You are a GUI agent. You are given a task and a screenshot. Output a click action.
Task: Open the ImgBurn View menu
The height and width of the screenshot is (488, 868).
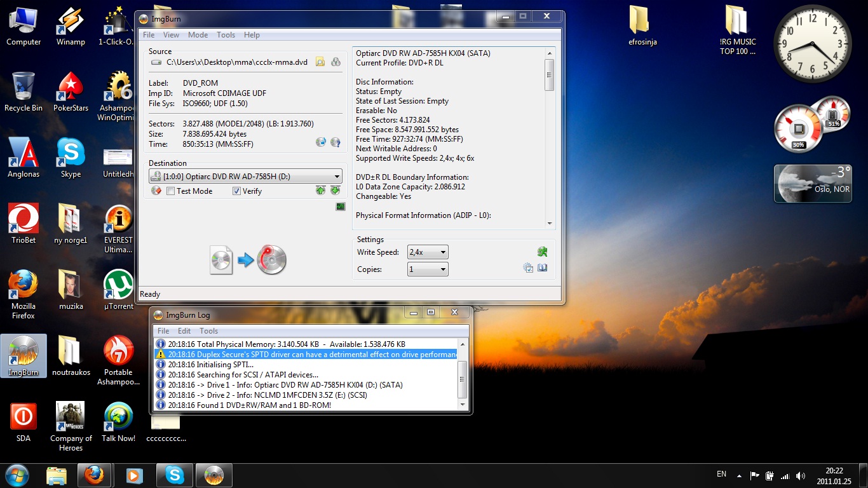171,35
